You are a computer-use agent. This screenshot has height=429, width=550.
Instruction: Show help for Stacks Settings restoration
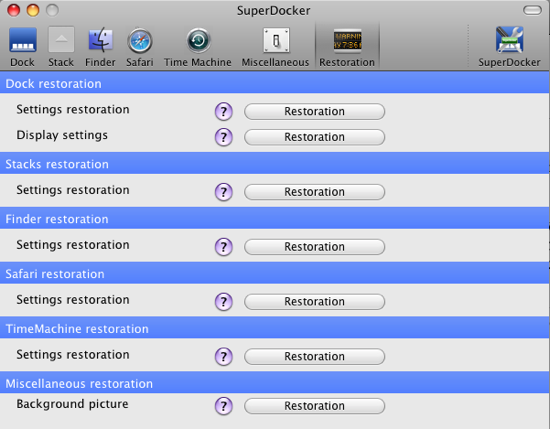coord(223,192)
